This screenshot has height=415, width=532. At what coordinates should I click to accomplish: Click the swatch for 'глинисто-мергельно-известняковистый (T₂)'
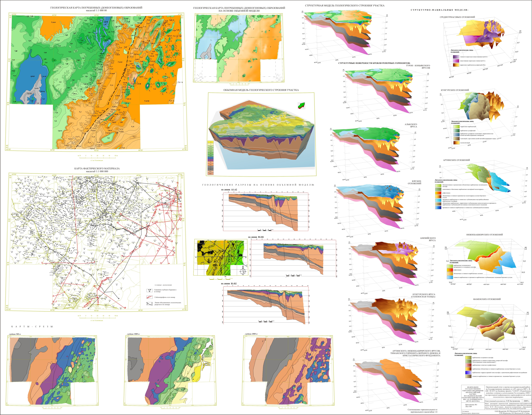click(x=456, y=57)
